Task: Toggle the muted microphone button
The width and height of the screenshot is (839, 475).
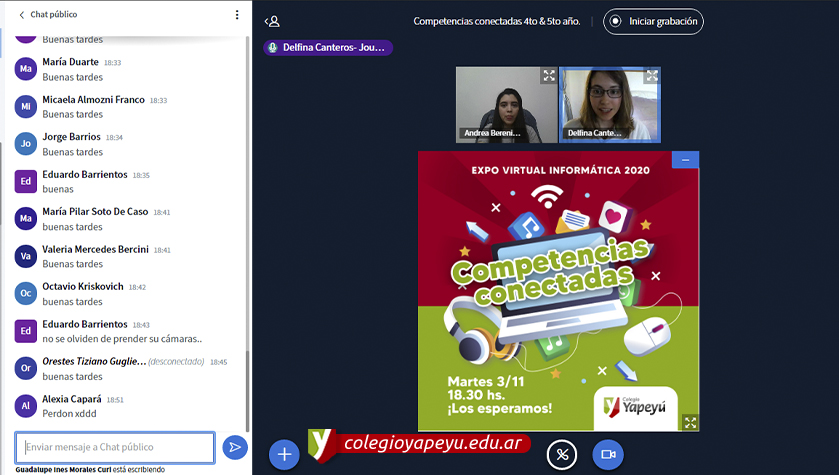Action: 562,454
